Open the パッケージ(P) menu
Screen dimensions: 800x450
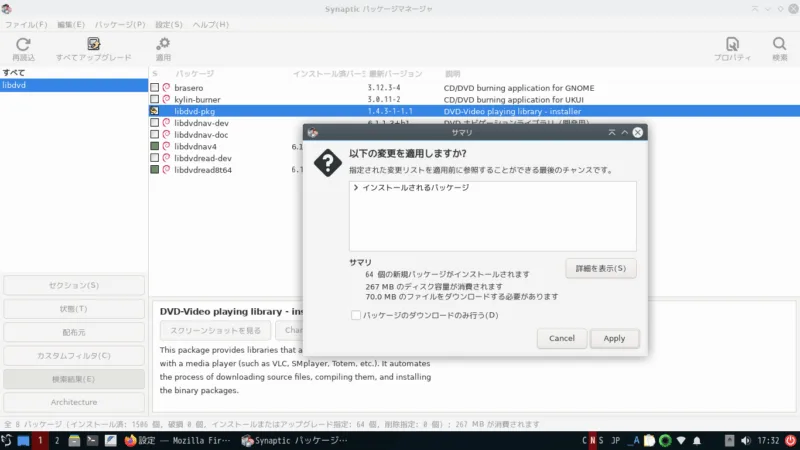click(x=119, y=23)
